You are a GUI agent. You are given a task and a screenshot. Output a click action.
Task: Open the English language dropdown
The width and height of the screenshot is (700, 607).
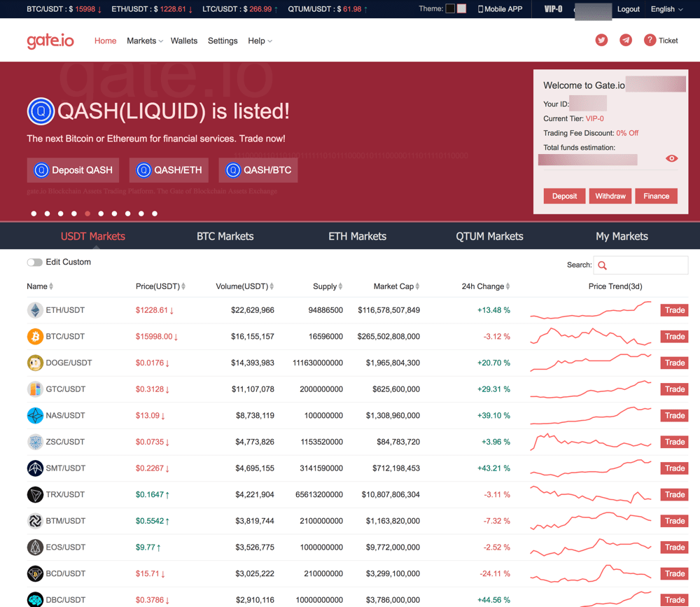click(667, 9)
